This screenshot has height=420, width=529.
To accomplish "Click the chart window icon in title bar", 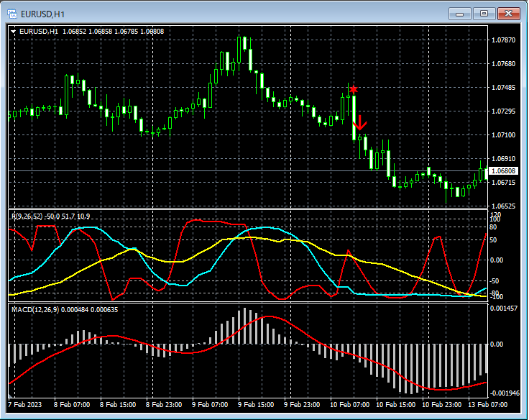I will point(11,13).
